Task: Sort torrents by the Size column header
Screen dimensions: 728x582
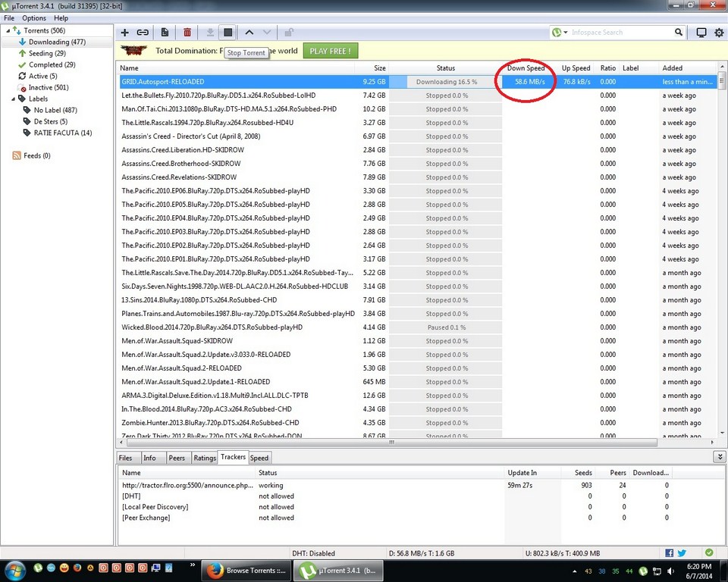Action: [x=379, y=68]
